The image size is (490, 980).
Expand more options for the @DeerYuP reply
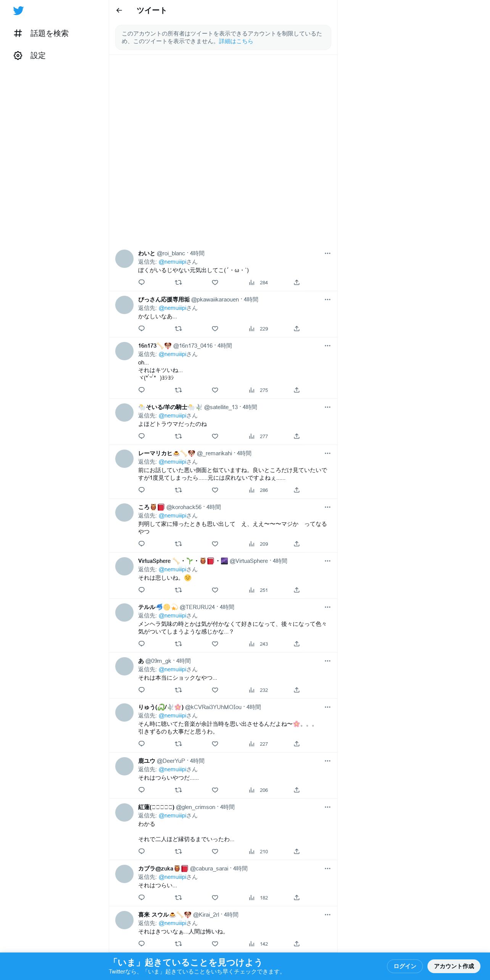click(327, 761)
